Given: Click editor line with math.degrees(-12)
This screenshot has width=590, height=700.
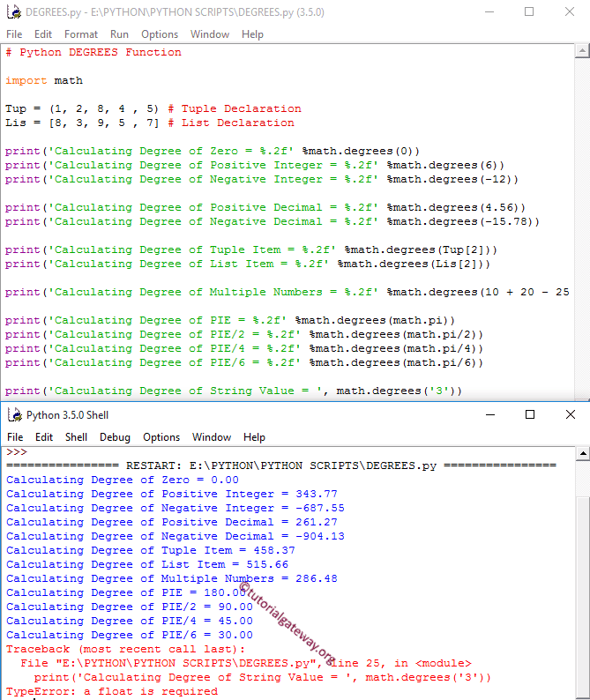Looking at the screenshot, I should point(262,180).
